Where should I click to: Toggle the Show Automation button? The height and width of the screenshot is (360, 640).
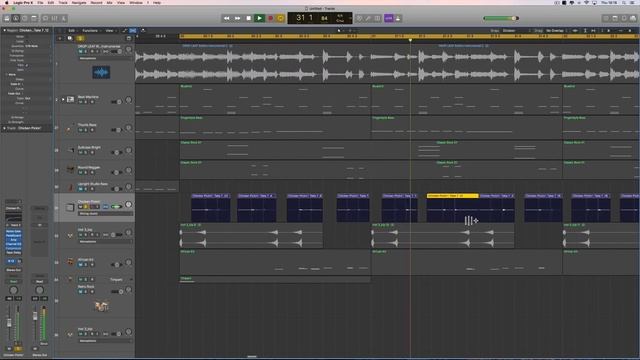click(x=124, y=31)
